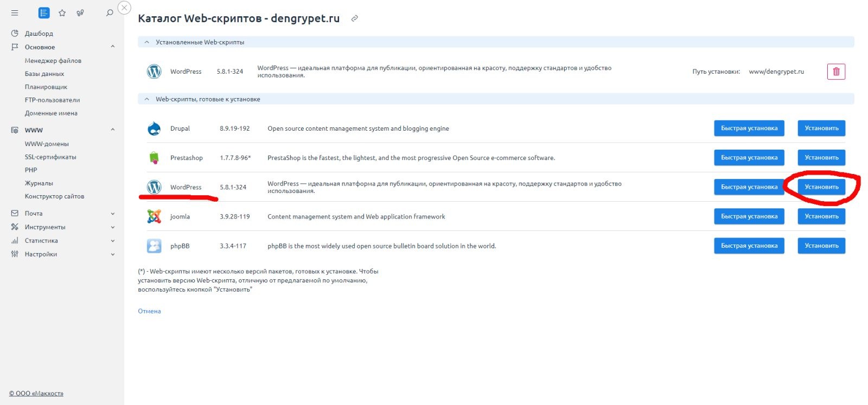Click installed WordPress logo icon
Viewport: 868px width, 405px height.
coord(154,72)
